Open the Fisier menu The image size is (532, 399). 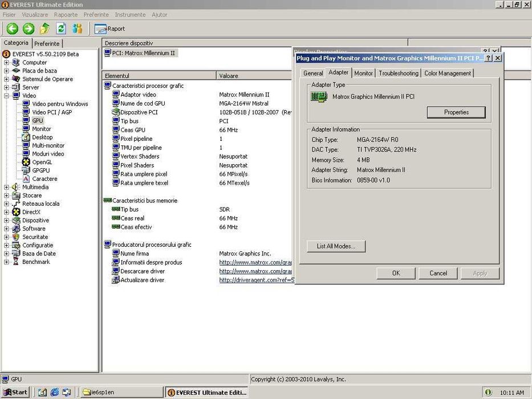coord(9,15)
